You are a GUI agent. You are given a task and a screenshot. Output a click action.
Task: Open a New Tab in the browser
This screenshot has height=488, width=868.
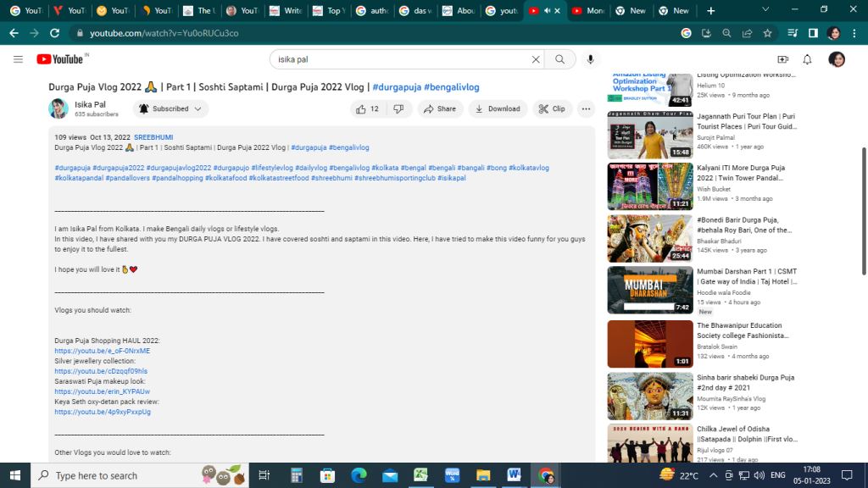(710, 11)
